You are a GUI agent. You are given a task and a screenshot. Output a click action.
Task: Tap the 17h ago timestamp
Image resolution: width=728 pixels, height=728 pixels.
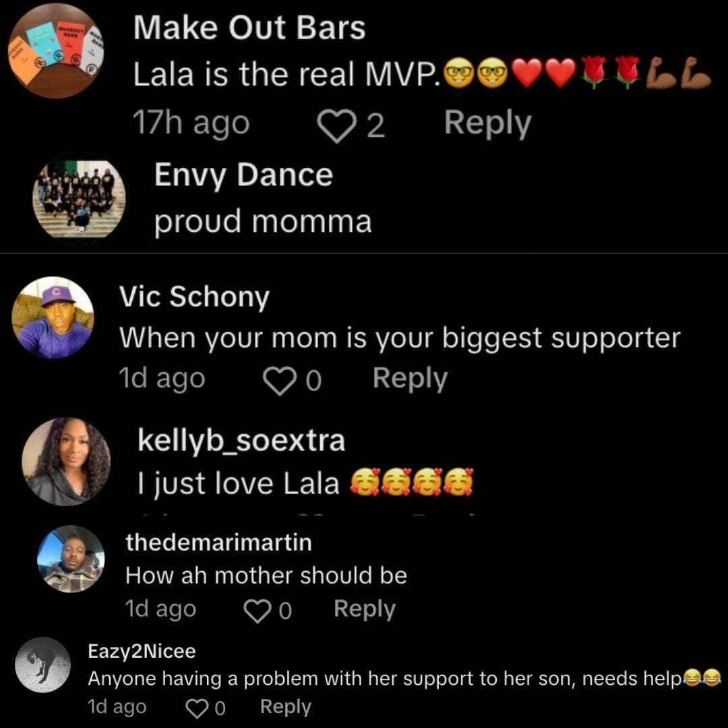tap(191, 123)
